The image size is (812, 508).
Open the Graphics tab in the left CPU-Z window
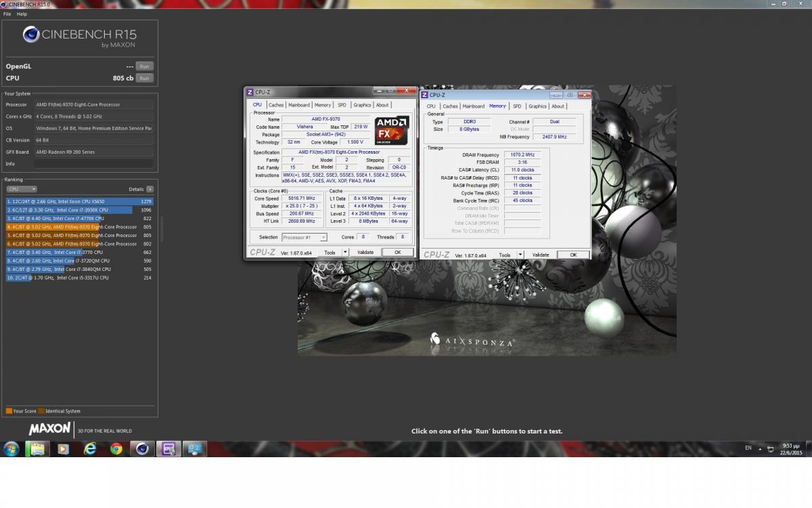coord(362,105)
